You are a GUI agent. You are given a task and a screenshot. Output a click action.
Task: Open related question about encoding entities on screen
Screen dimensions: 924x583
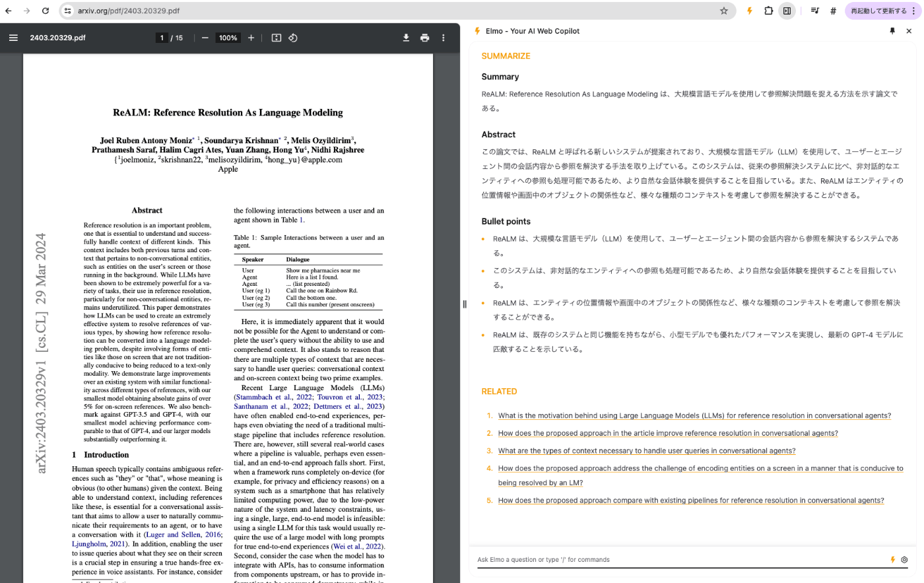click(x=701, y=475)
